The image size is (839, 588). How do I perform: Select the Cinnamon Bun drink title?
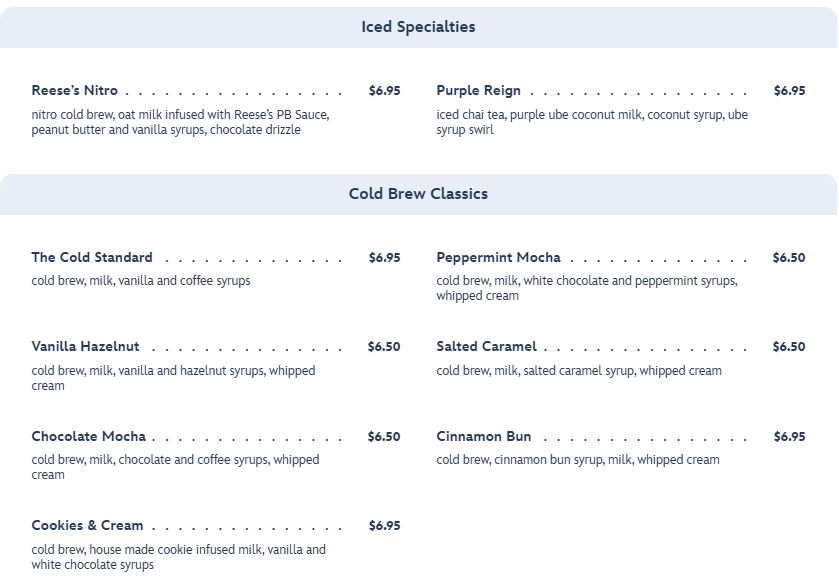[483, 437]
